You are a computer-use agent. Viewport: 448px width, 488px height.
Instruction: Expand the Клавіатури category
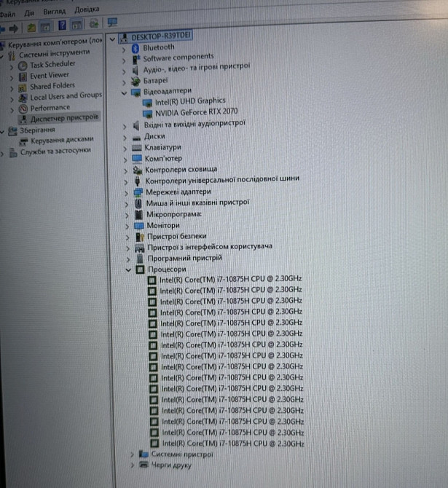[x=127, y=147]
